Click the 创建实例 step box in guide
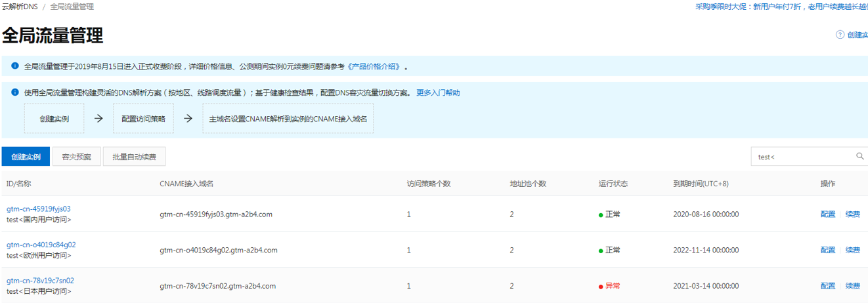 tap(54, 119)
